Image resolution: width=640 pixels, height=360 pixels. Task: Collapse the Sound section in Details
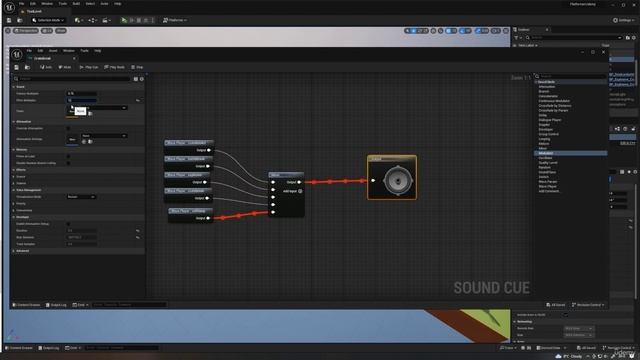point(13,87)
